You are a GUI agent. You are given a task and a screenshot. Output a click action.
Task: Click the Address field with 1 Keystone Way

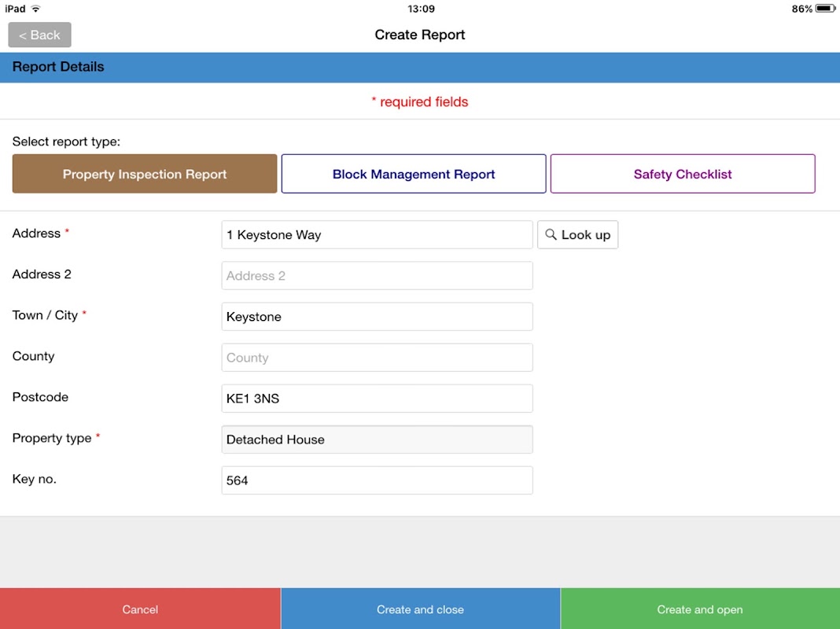click(378, 234)
